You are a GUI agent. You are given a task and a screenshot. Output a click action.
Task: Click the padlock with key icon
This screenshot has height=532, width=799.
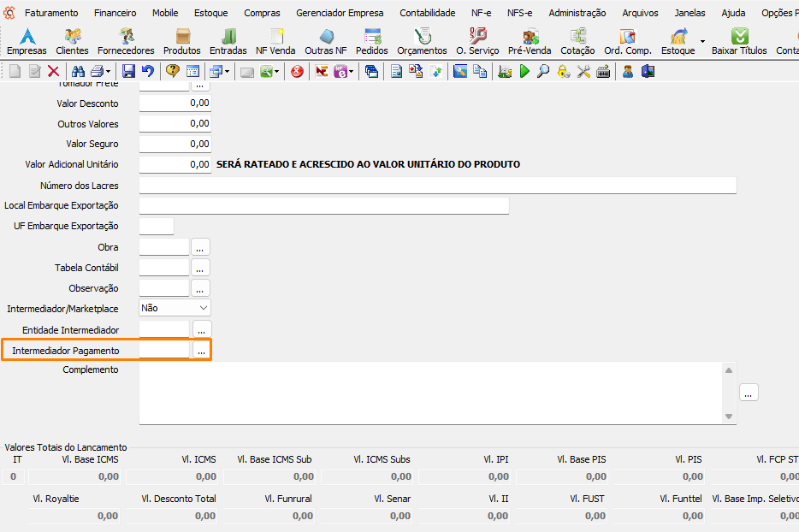564,71
